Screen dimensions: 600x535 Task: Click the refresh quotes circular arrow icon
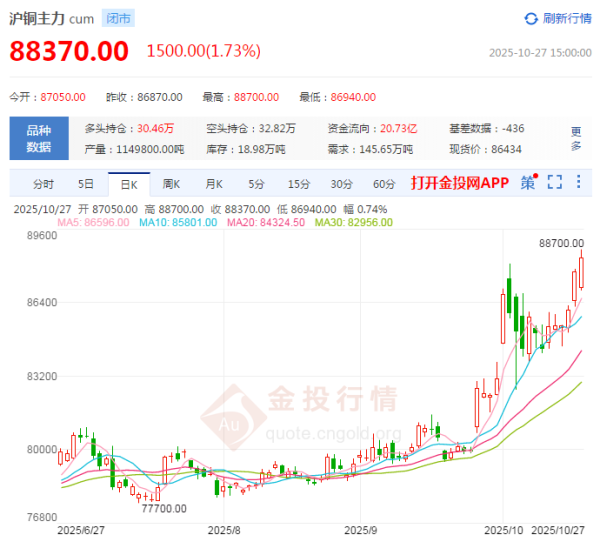click(x=531, y=19)
